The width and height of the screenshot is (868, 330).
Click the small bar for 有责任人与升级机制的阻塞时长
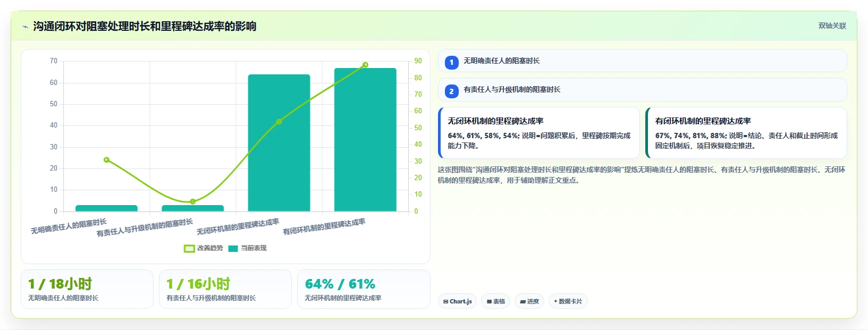(192, 208)
